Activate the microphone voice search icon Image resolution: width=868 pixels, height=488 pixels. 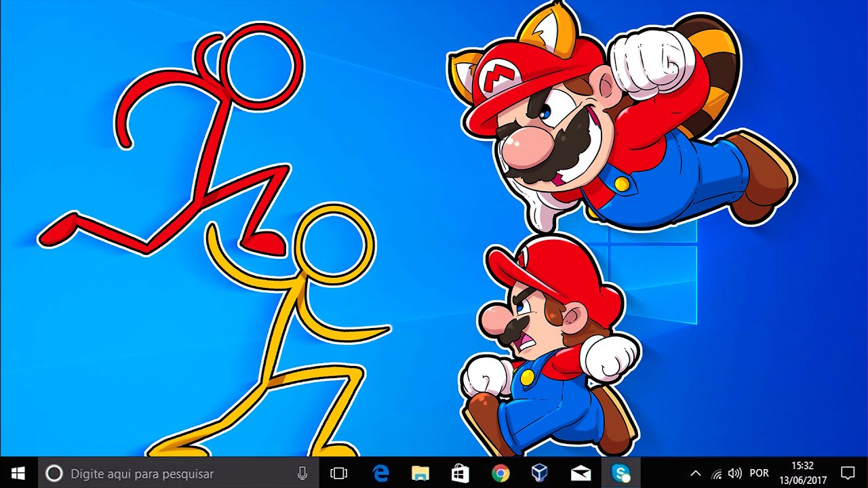pyautogui.click(x=302, y=473)
